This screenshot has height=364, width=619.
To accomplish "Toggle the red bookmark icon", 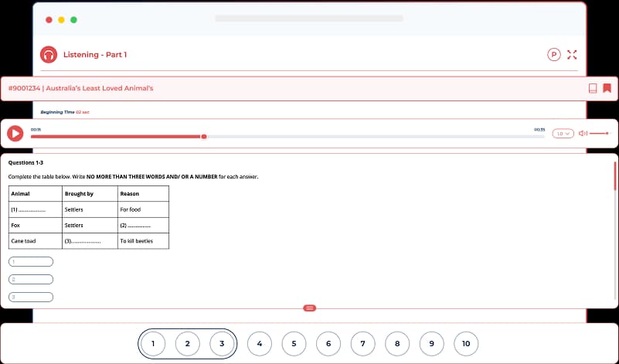I will 607,88.
